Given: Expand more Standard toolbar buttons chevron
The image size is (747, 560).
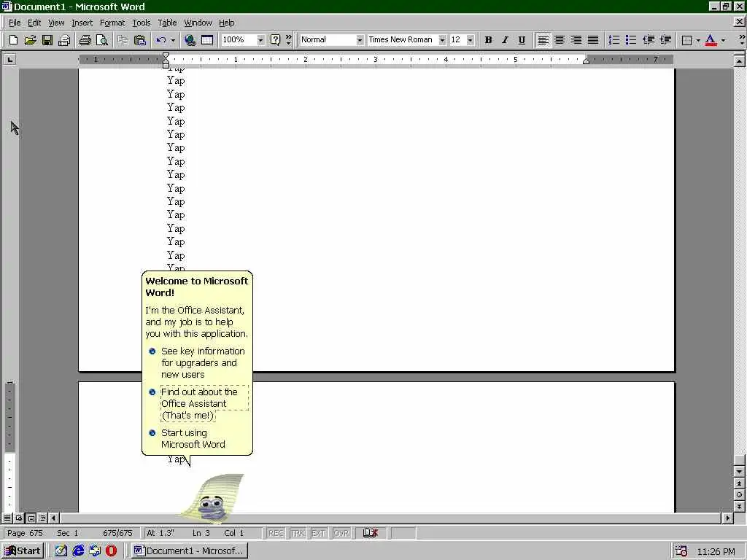Looking at the screenshot, I should 289,40.
